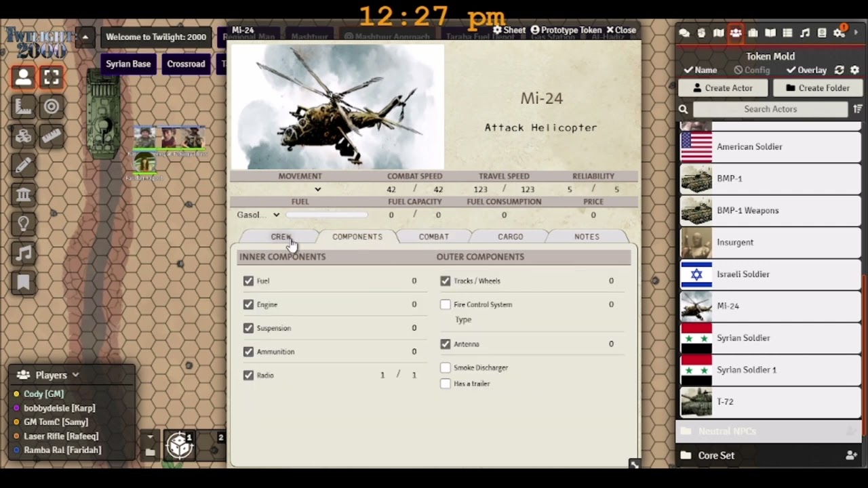Screen dimensions: 868x488
Task: Activate the Select Targets bracket tool
Action: coord(52,77)
